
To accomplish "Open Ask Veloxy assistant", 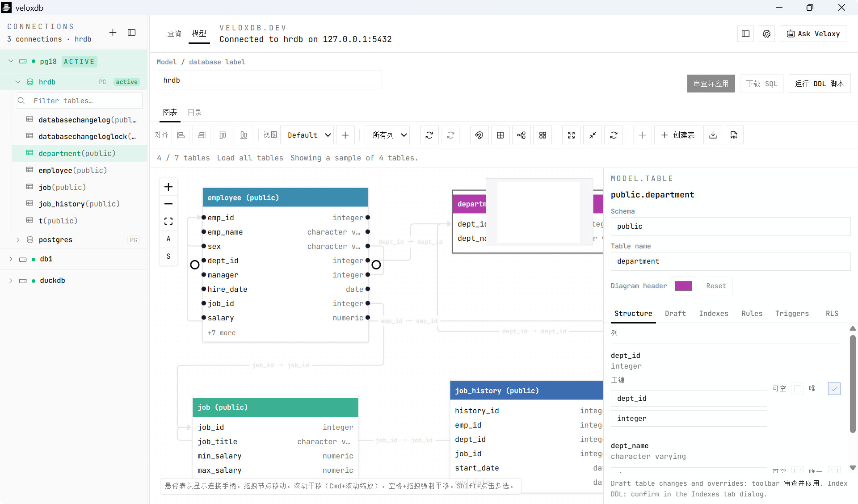I will pyautogui.click(x=813, y=34).
